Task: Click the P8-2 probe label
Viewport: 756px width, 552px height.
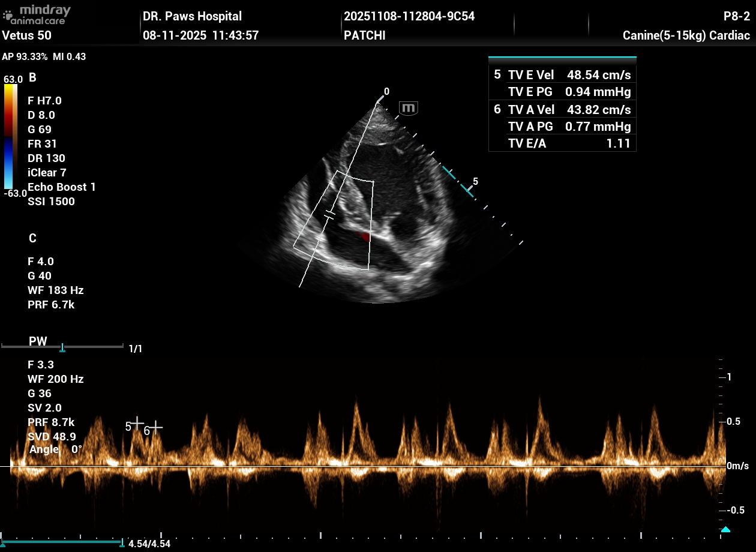Action: coord(736,16)
